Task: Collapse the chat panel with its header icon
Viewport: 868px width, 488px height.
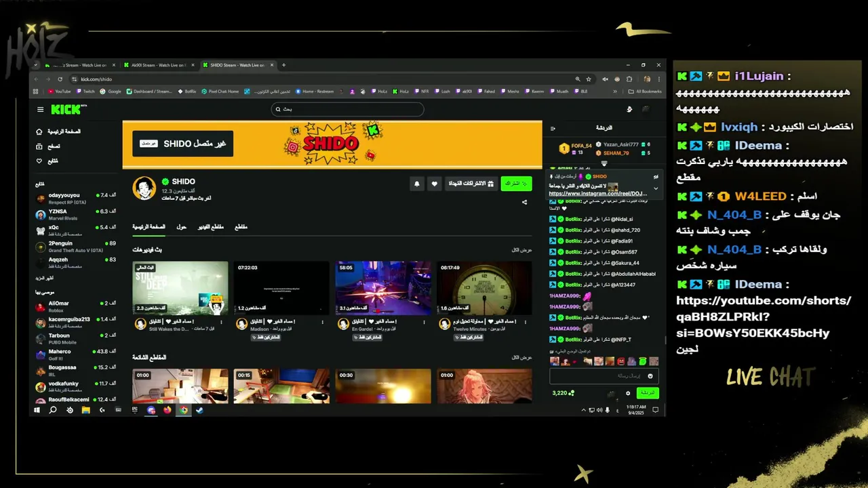Action: [x=553, y=128]
